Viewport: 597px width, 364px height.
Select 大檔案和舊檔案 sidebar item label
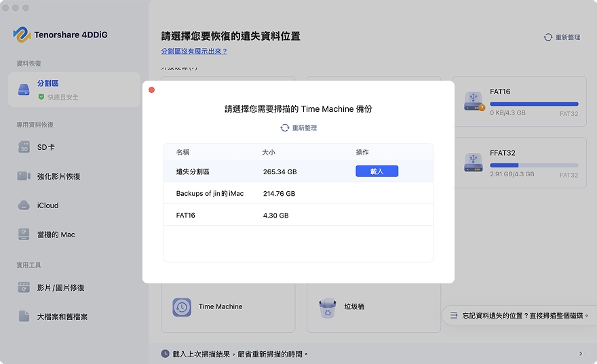coord(62,317)
